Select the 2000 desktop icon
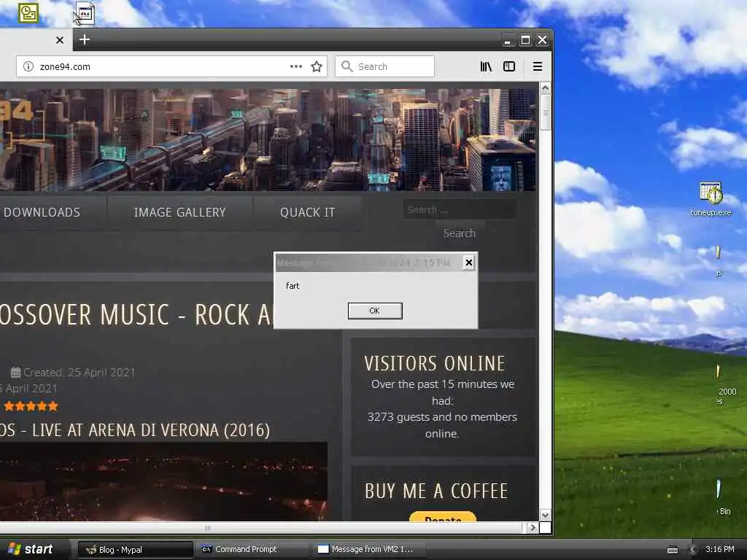The image size is (747, 560). [726, 384]
